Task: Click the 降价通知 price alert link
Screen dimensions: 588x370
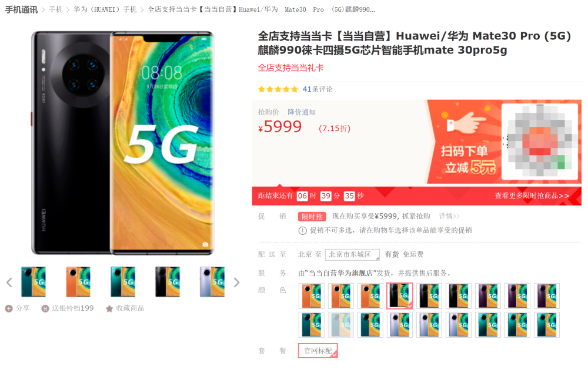Action: click(302, 112)
